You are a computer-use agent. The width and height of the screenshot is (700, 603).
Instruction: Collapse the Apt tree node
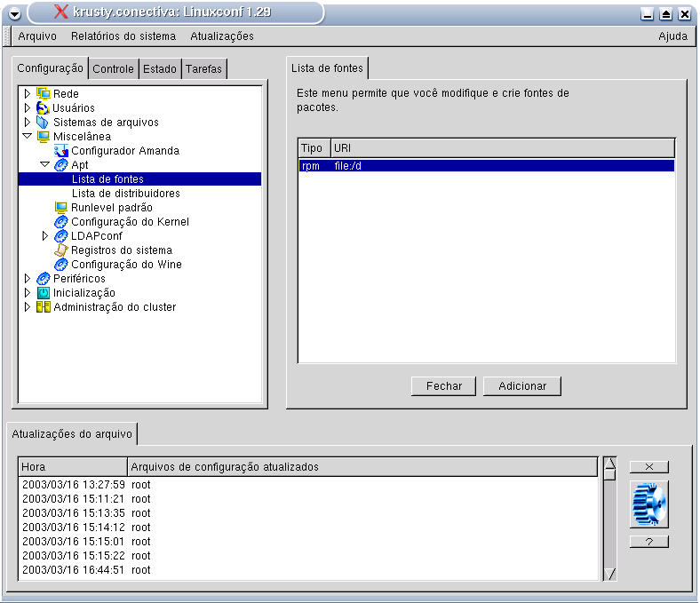point(45,164)
